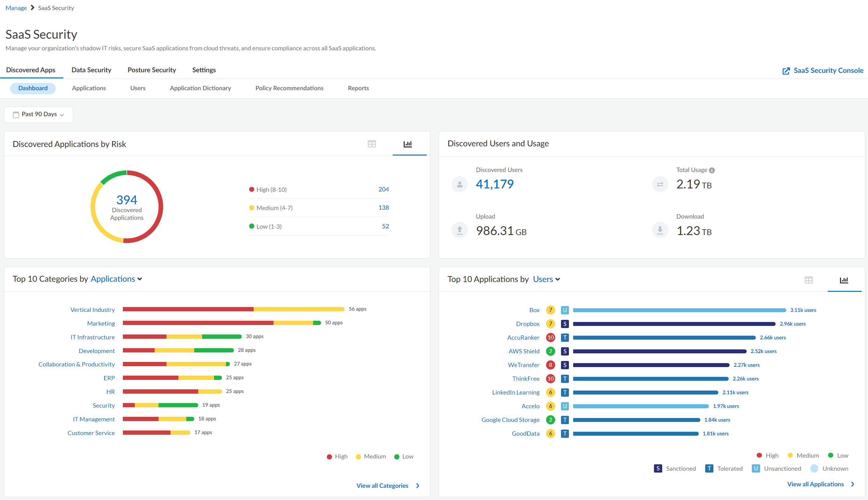Click the Vertical Industry red High bar
Screen dimensions: 868x500
click(x=188, y=309)
